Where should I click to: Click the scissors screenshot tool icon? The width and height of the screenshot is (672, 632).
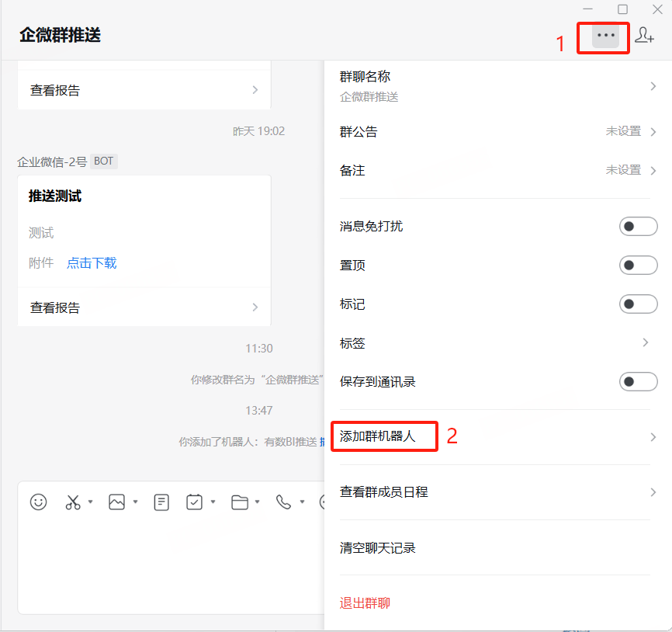point(73,502)
